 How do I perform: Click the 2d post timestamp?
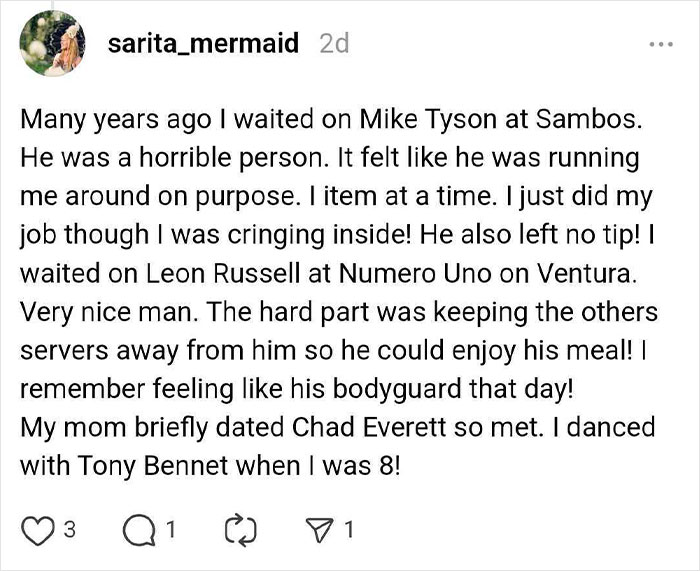(x=333, y=45)
